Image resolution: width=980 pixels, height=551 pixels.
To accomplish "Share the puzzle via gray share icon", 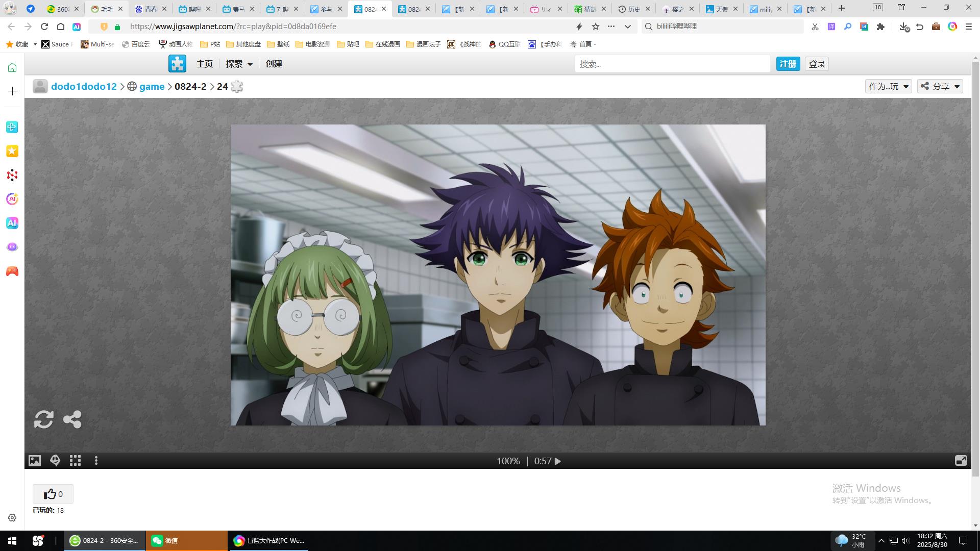I will coord(72,419).
